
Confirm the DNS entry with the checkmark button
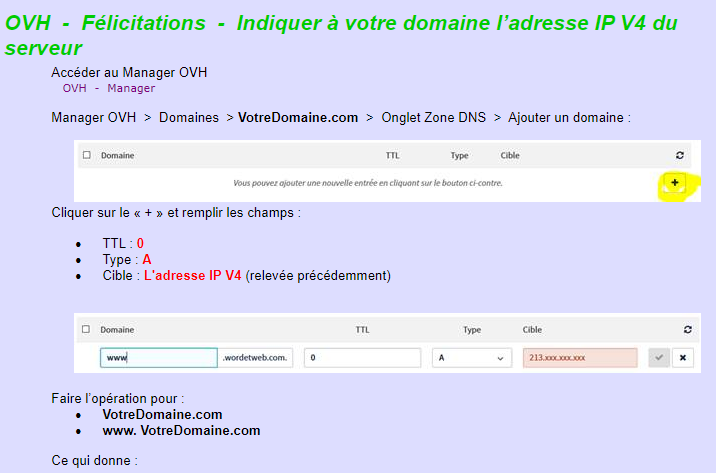[x=658, y=357]
